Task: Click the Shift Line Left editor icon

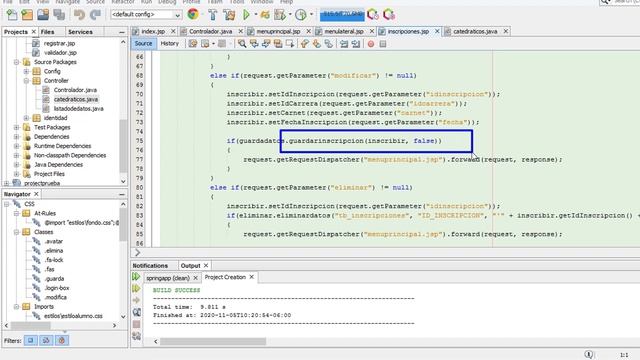Action: tap(344, 44)
